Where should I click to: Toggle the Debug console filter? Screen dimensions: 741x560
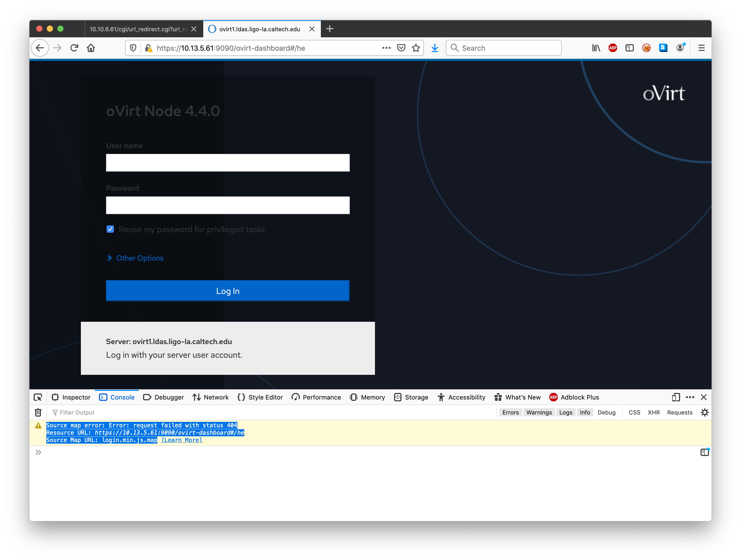(x=606, y=412)
